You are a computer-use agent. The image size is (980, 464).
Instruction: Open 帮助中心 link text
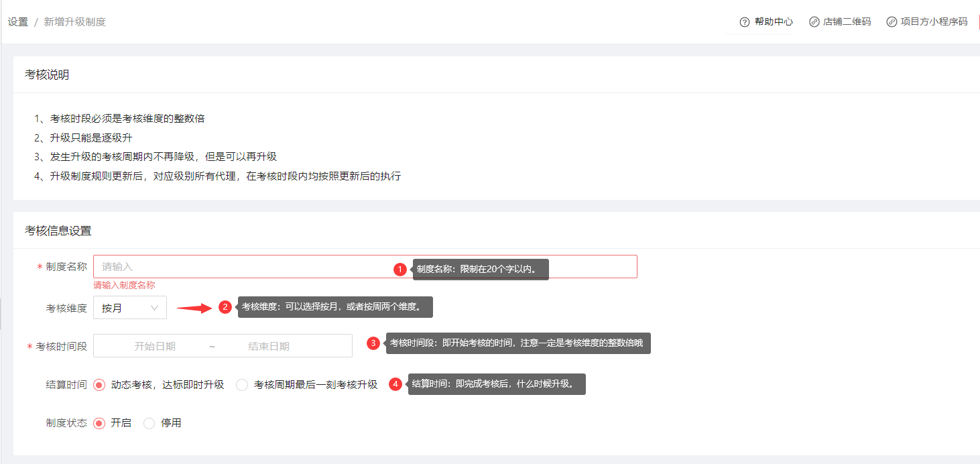[x=774, y=22]
